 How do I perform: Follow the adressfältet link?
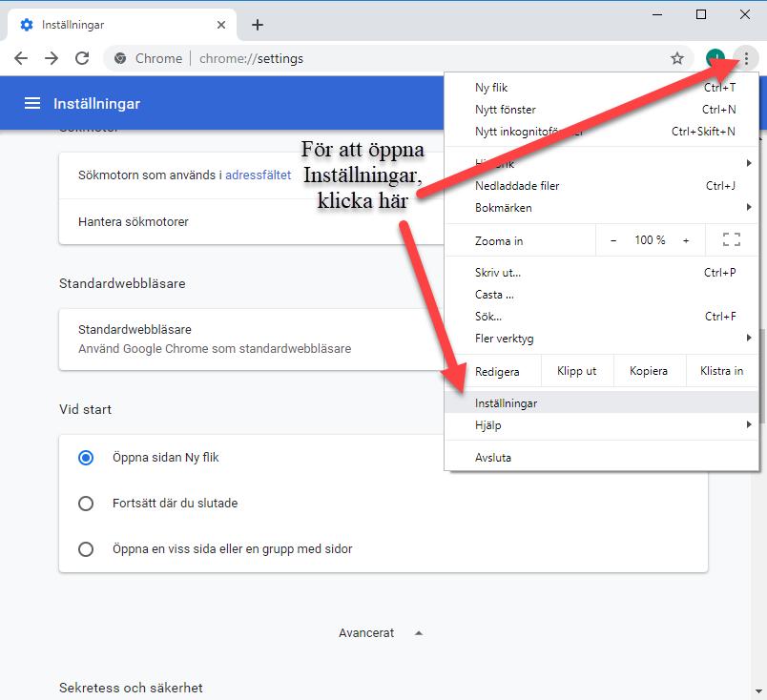pos(259,175)
